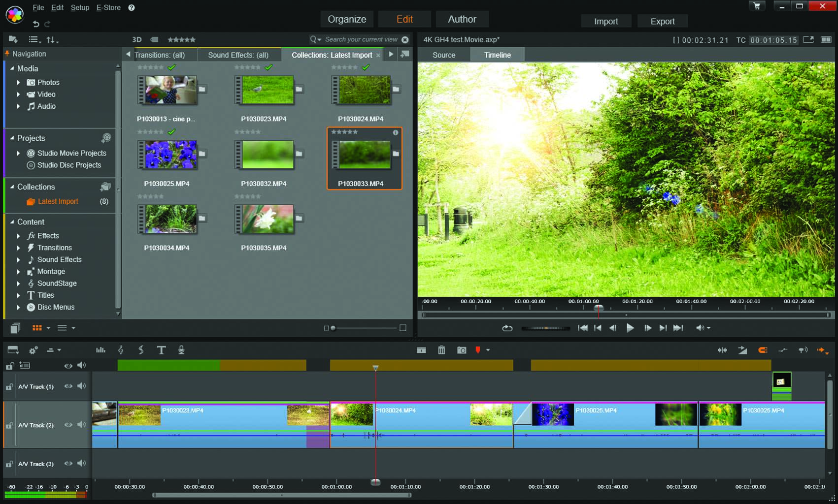Toggle lock on A/V Track (3)
The width and height of the screenshot is (838, 504).
[x=9, y=464]
